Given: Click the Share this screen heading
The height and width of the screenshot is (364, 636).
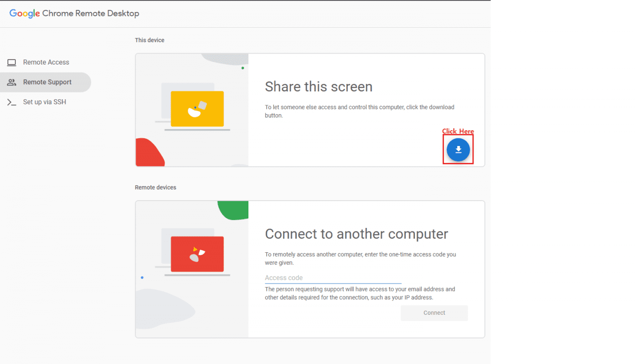Looking at the screenshot, I should (x=318, y=86).
